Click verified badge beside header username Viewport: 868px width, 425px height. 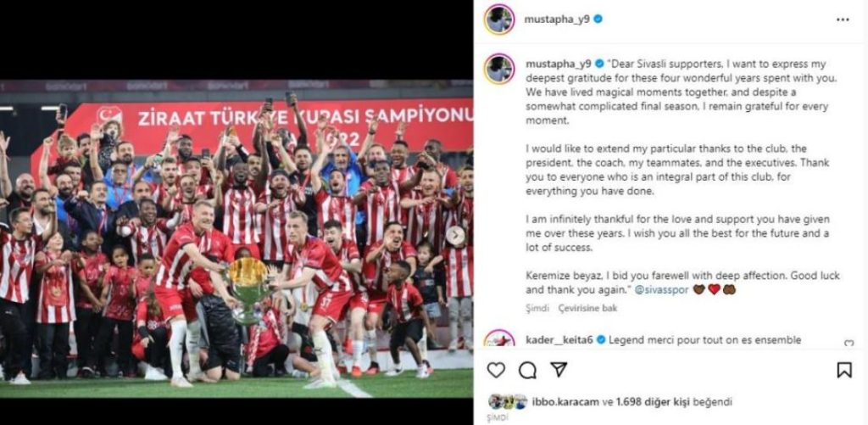point(598,20)
